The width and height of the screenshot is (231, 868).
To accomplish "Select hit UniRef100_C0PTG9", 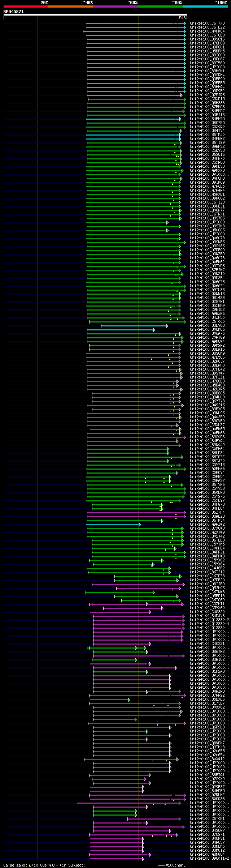I will [207, 337].
